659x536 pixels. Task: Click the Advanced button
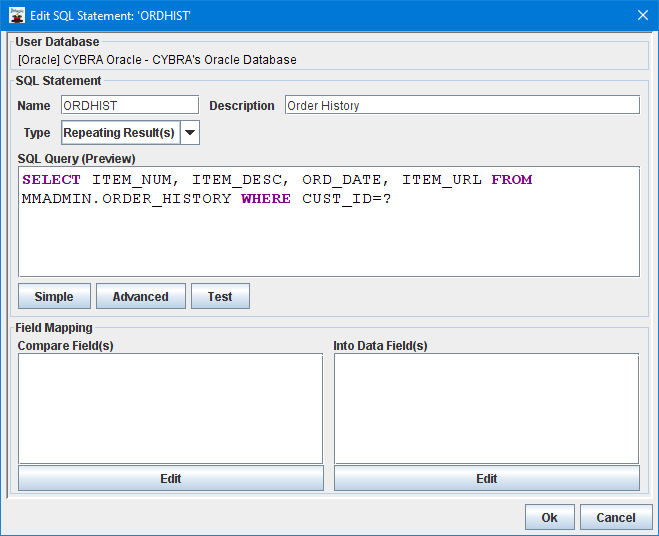(x=141, y=296)
